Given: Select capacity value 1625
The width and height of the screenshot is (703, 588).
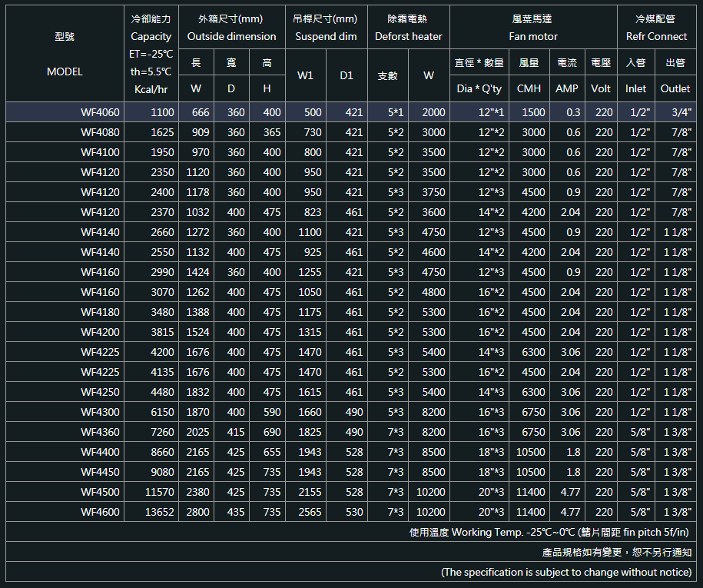Looking at the screenshot, I should click(x=162, y=132).
